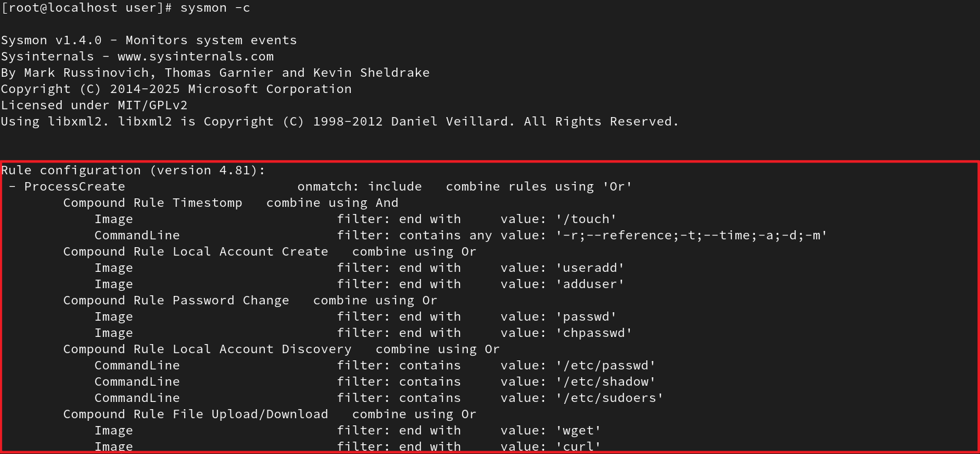Screen dimensions: 980x454
Task: Click the '/touch' value text
Action: (x=586, y=219)
